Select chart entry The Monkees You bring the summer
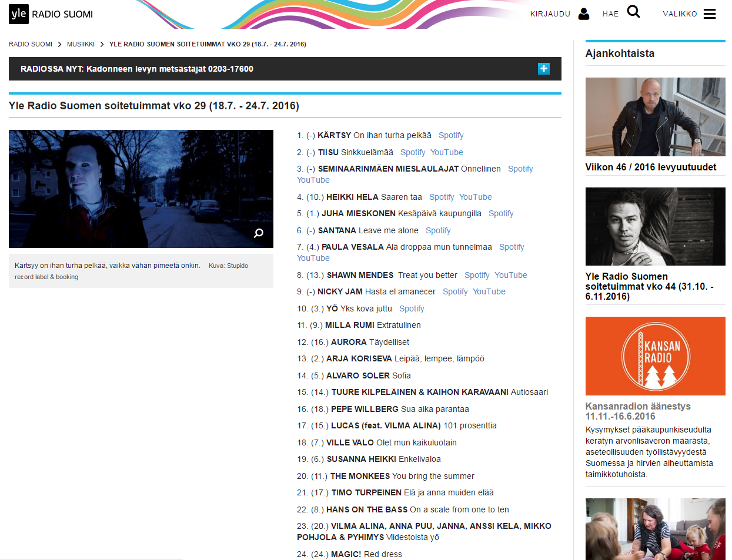732x560 pixels. [386, 476]
